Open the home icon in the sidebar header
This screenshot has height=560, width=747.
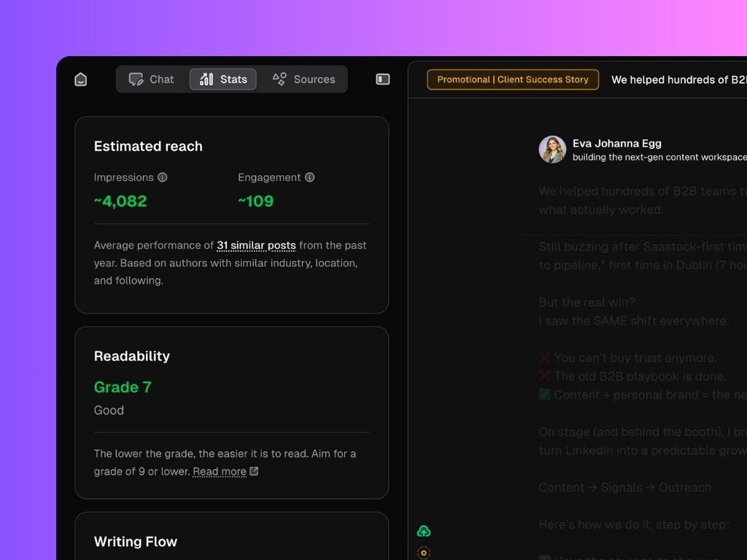[x=81, y=79]
